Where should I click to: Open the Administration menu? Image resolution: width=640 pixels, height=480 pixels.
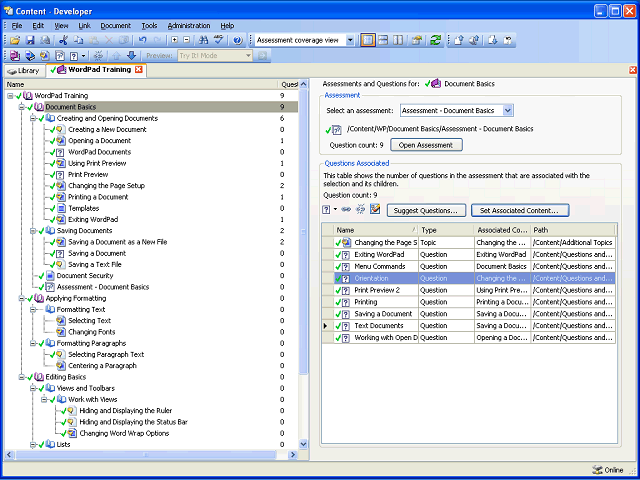click(x=188, y=25)
